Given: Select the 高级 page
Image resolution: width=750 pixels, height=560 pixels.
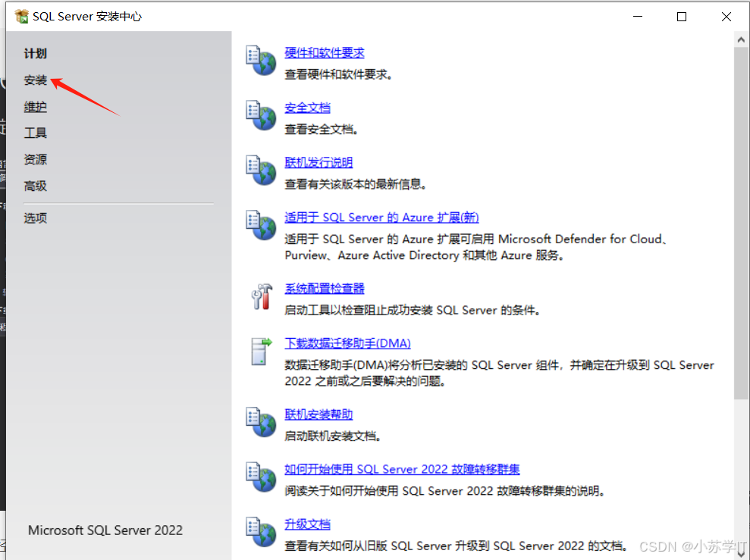Looking at the screenshot, I should [36, 186].
